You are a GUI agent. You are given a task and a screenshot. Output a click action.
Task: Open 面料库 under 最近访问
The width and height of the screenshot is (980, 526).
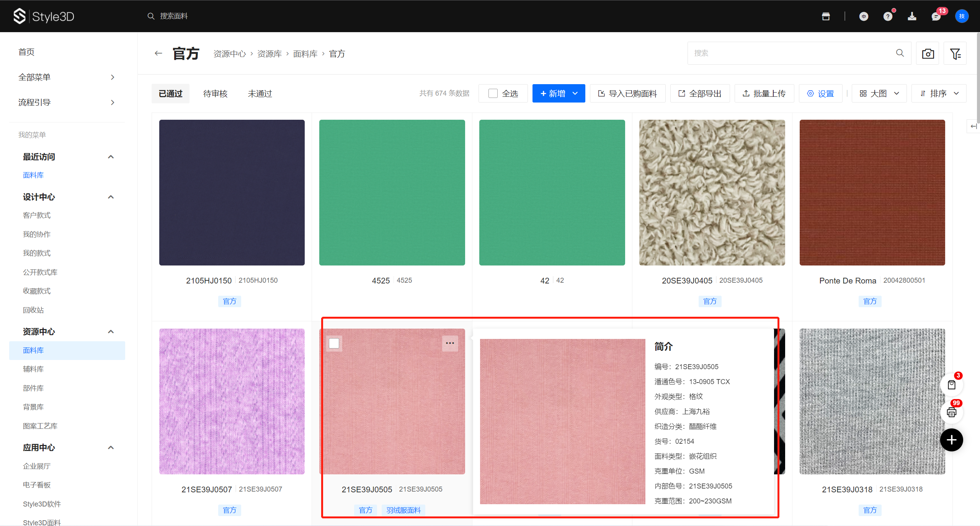pos(33,175)
